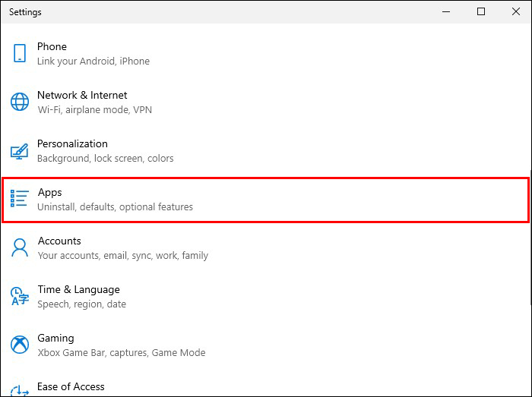Open the Phone settings category

coord(52,47)
